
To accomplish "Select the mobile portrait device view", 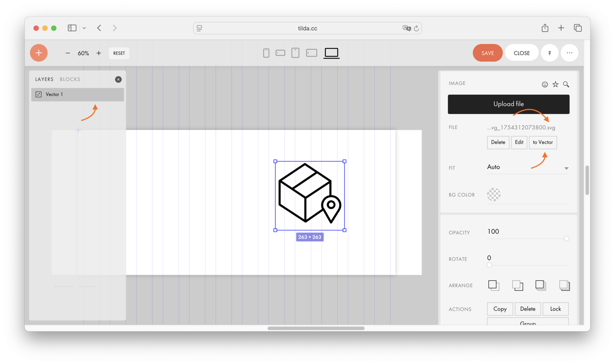I will [x=266, y=53].
